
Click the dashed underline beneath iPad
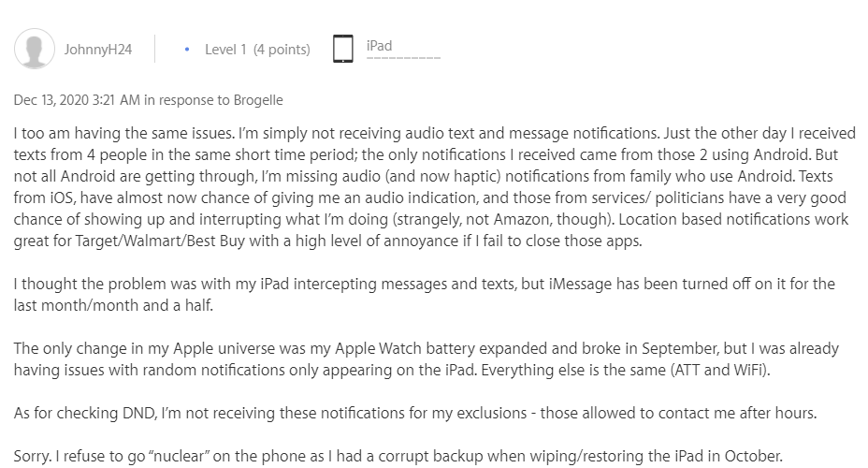[x=402, y=57]
